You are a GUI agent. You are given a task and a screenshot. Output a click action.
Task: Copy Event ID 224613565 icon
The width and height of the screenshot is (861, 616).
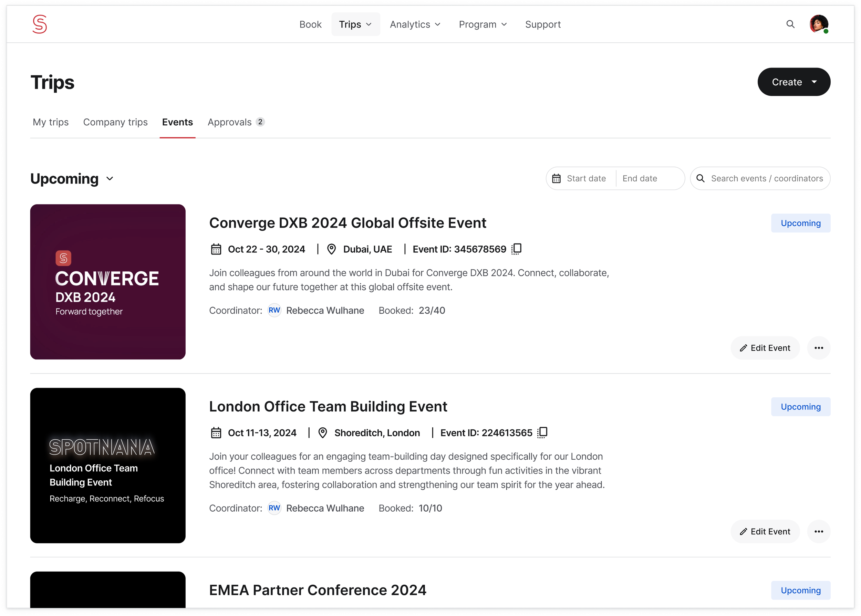[542, 432]
